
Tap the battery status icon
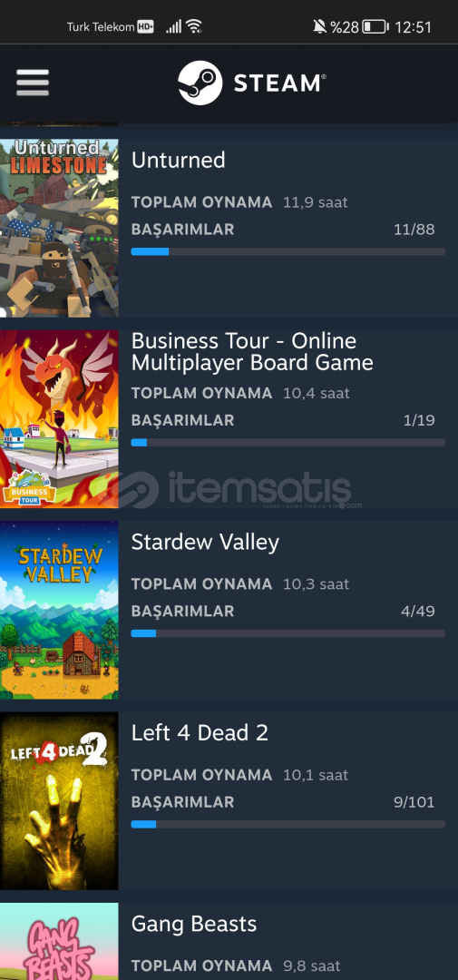pyautogui.click(x=375, y=27)
